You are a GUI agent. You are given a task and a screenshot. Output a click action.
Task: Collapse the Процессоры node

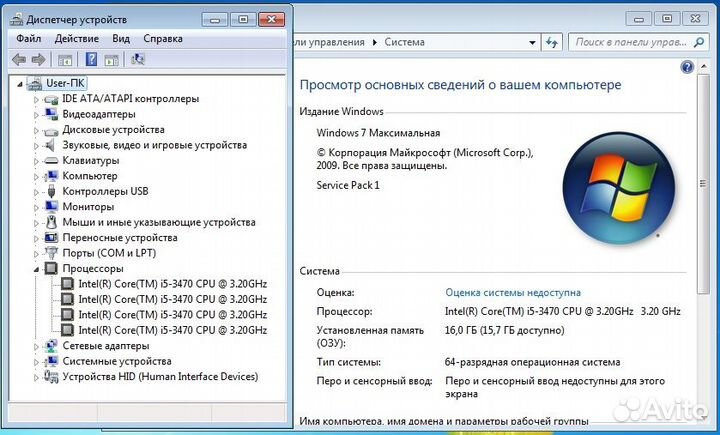tap(36, 270)
